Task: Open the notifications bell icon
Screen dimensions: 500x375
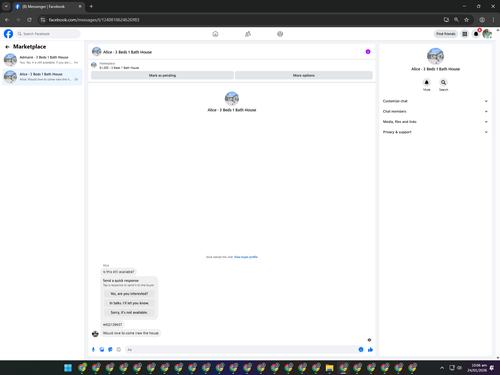Action: click(476, 34)
